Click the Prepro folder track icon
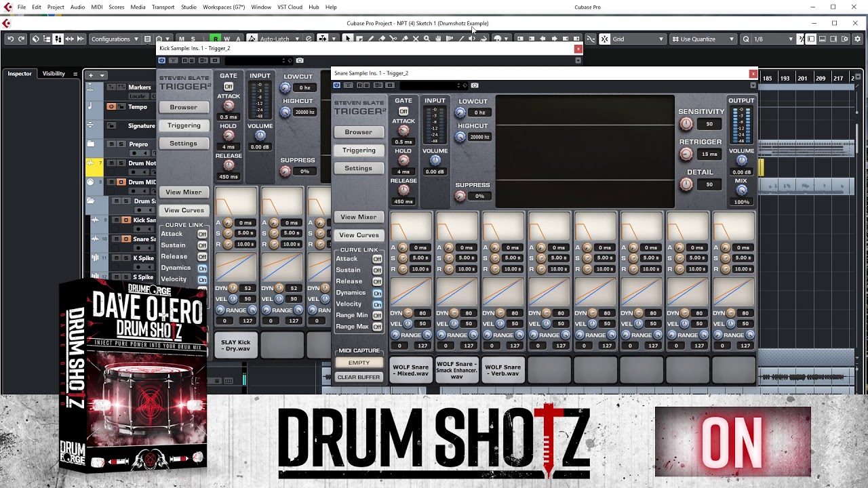This screenshot has height=488, width=868. coord(90,144)
